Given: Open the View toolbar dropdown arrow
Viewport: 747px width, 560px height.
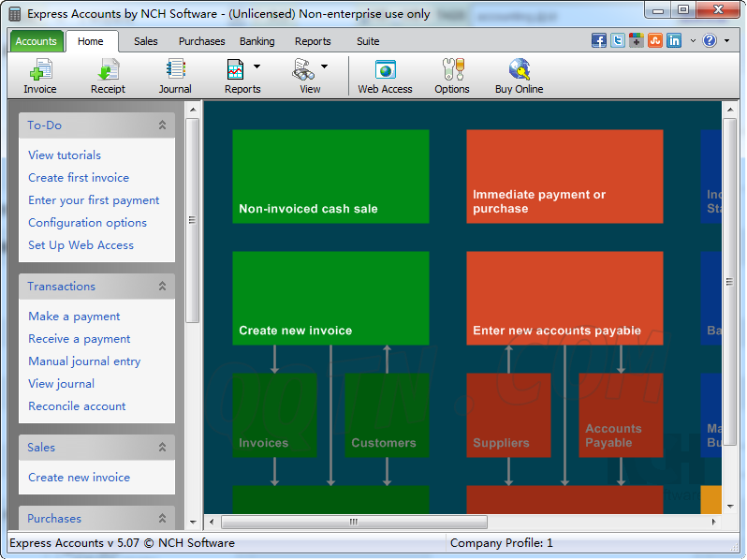Looking at the screenshot, I should [x=325, y=66].
